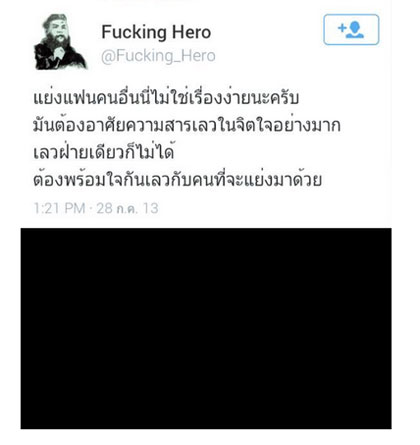Open the black media attachment

coord(206,328)
